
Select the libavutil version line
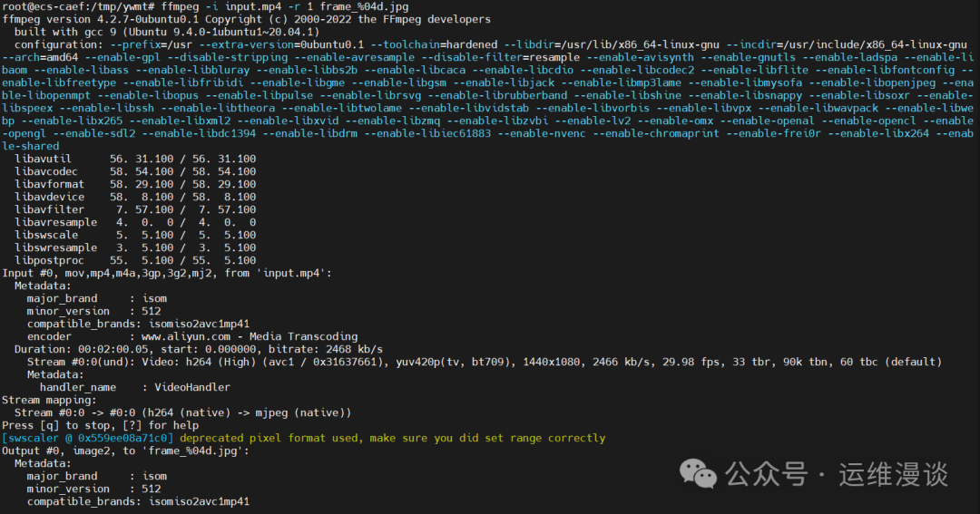click(x=135, y=159)
